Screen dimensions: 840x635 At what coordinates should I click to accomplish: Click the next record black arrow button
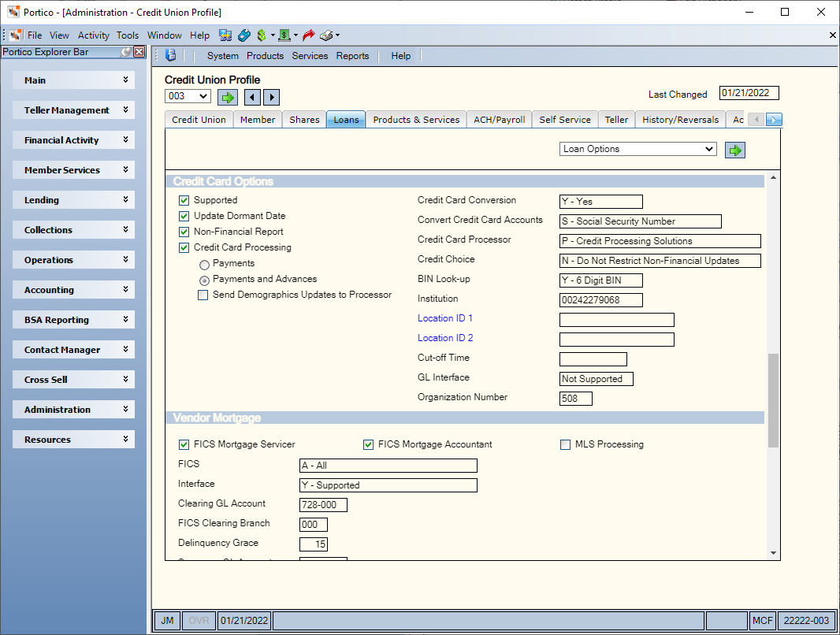[272, 98]
